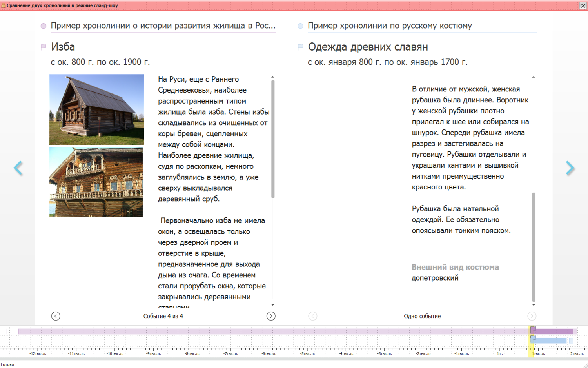Click the flag icon beside the Изба heading

(43, 46)
